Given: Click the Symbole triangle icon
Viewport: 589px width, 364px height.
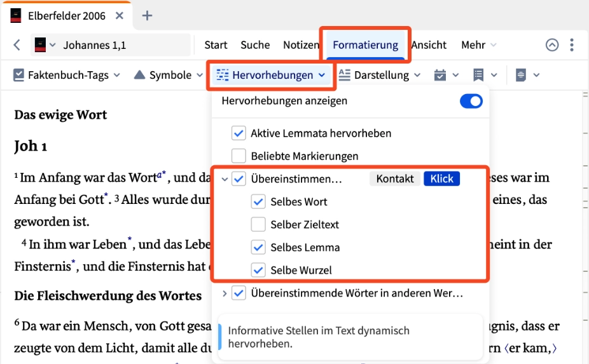Looking at the screenshot, I should pyautogui.click(x=139, y=75).
